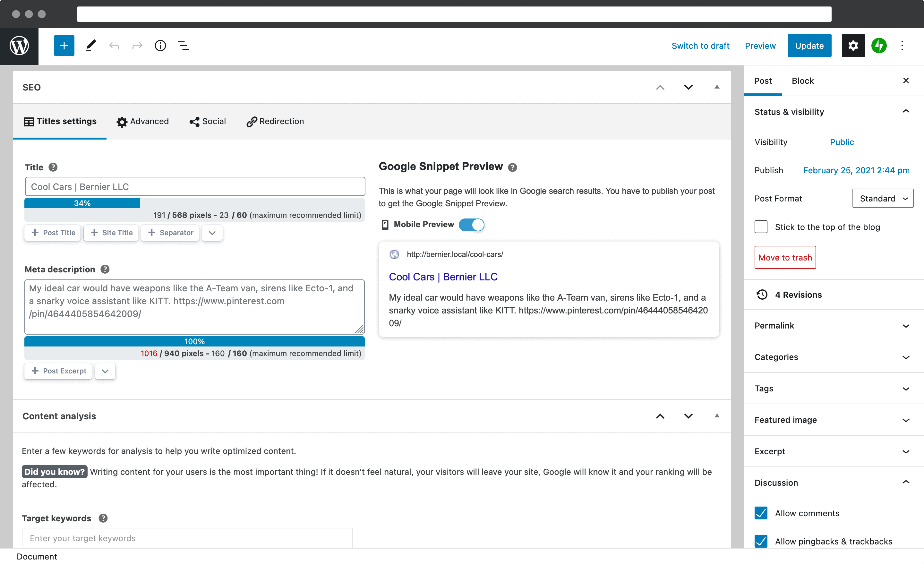Move Content analysis panel down
Image resolution: width=924 pixels, height=564 pixels.
[688, 416]
